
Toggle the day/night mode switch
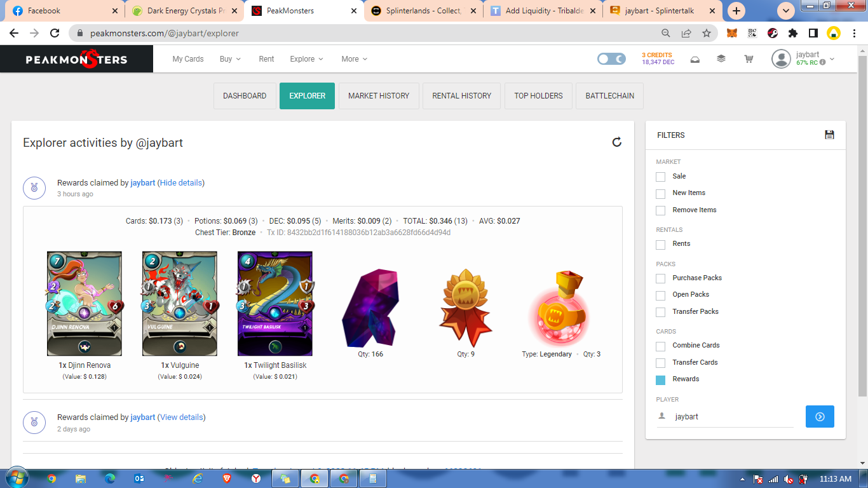(611, 58)
